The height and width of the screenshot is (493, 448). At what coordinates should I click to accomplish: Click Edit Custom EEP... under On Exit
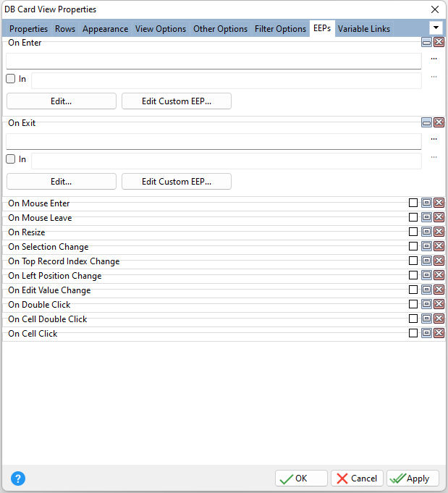(x=177, y=182)
